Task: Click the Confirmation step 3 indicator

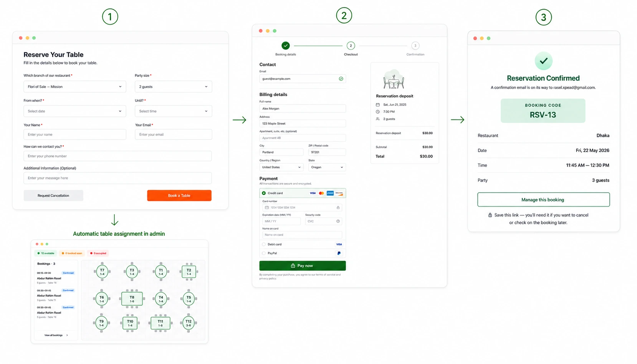Action: pos(415,46)
